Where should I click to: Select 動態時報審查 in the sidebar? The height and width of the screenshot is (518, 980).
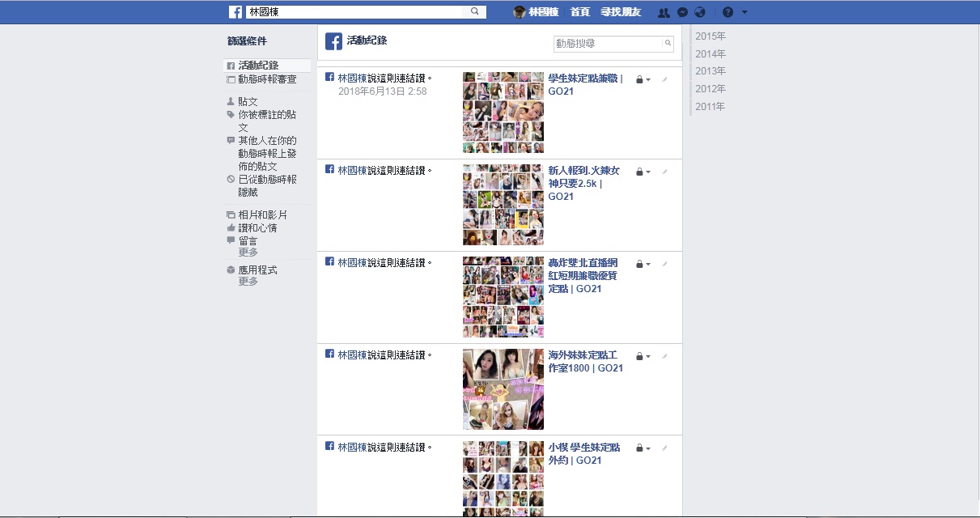pos(267,79)
